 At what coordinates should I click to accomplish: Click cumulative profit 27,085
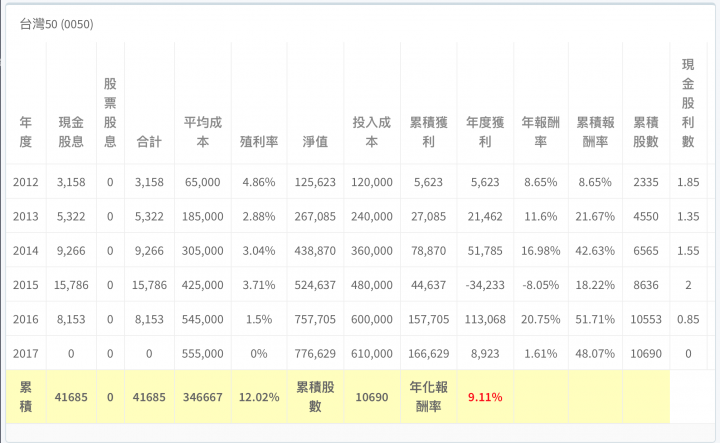[428, 216]
